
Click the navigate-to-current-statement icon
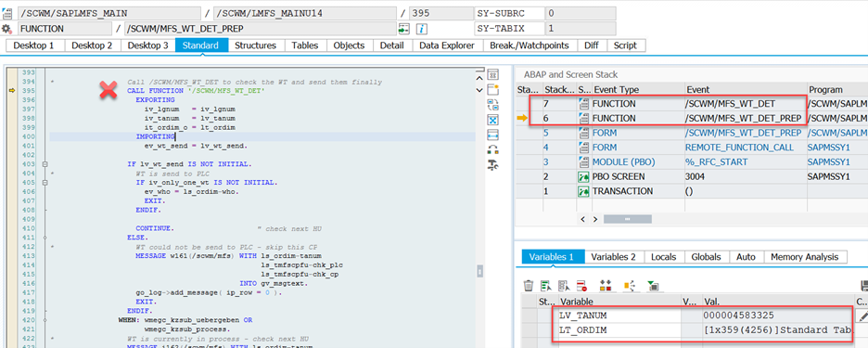(404, 29)
